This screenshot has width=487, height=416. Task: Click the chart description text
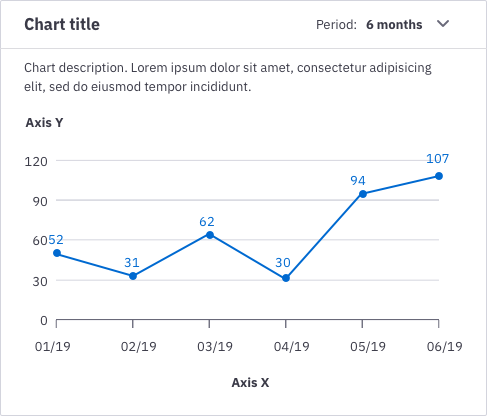click(x=228, y=77)
